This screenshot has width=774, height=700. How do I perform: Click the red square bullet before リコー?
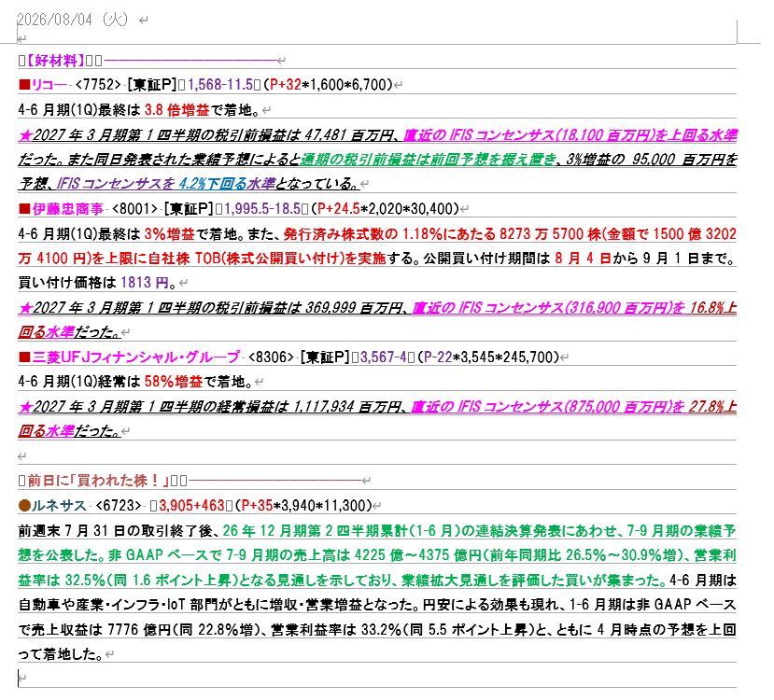click(24, 85)
